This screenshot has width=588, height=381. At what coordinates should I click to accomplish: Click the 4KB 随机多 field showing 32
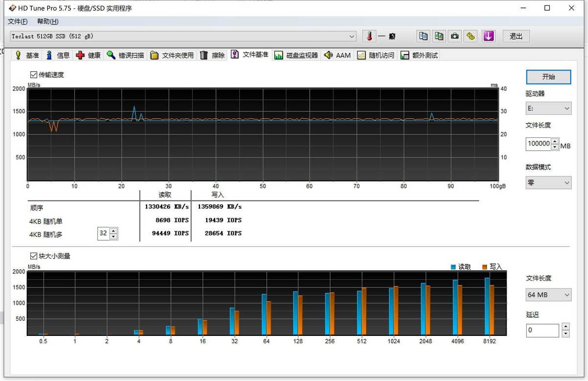pos(103,233)
